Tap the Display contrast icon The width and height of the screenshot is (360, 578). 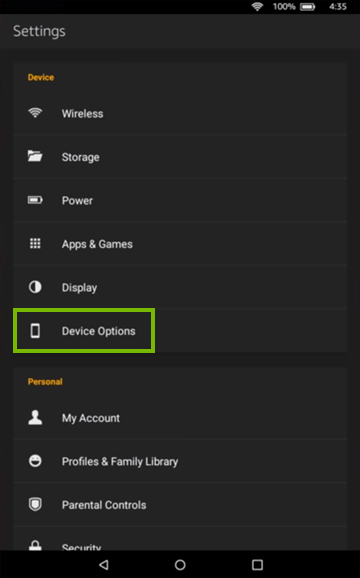pyautogui.click(x=35, y=287)
